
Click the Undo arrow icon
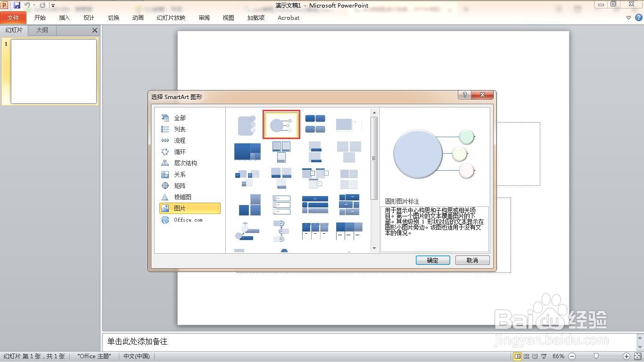tap(27, 5)
